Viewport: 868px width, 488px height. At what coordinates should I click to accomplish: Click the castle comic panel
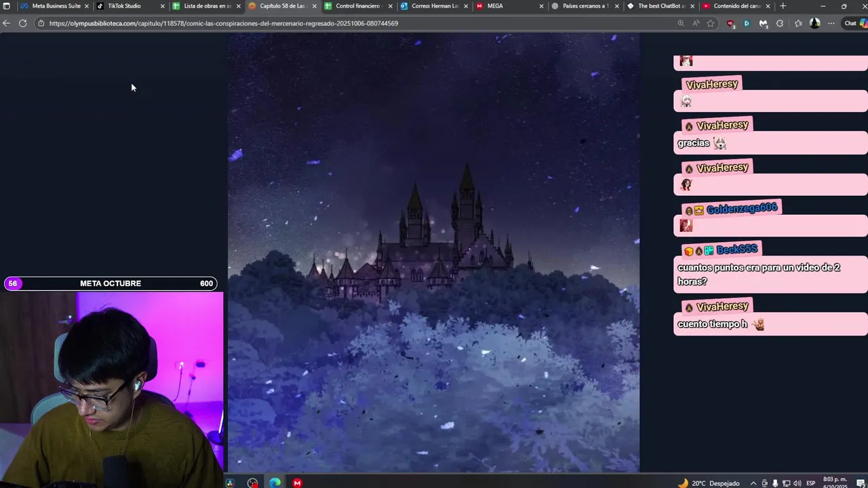click(x=433, y=253)
